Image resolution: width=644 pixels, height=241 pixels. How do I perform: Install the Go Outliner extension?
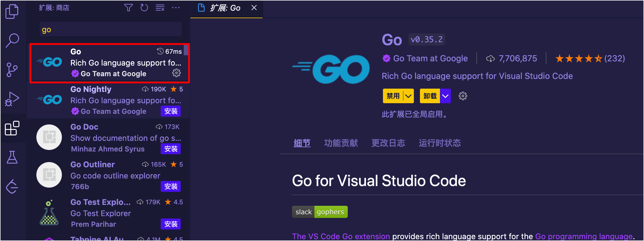[171, 187]
